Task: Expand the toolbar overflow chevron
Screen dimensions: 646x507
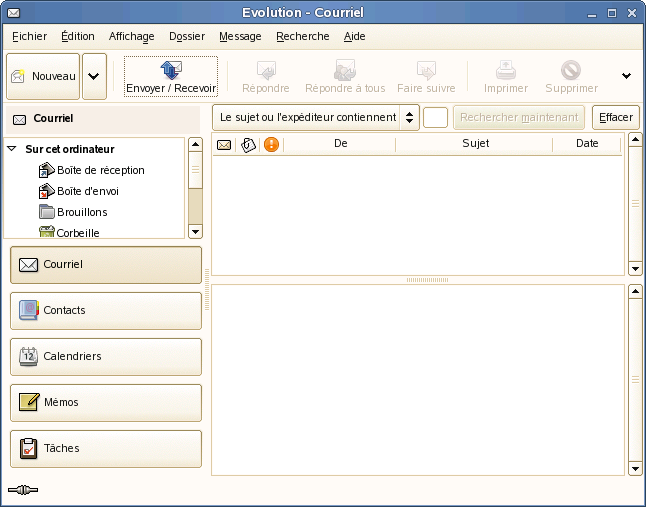Action: [x=626, y=76]
